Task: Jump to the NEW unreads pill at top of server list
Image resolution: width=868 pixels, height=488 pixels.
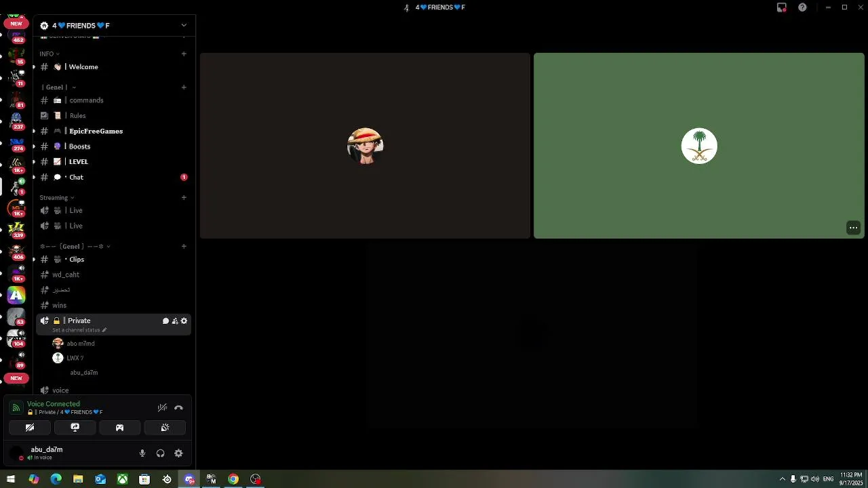Action: click(16, 23)
